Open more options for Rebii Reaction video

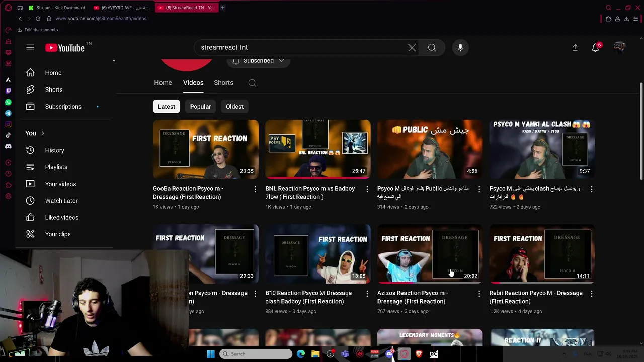(591, 294)
